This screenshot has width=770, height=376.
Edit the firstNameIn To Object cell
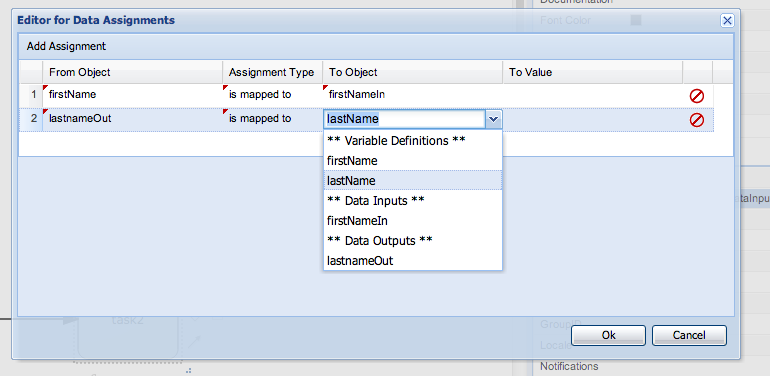(412, 96)
